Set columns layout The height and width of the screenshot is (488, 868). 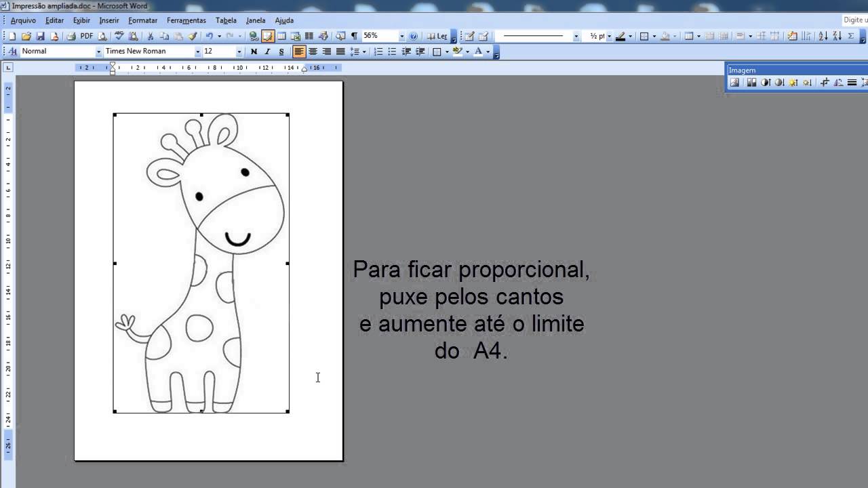click(x=309, y=36)
